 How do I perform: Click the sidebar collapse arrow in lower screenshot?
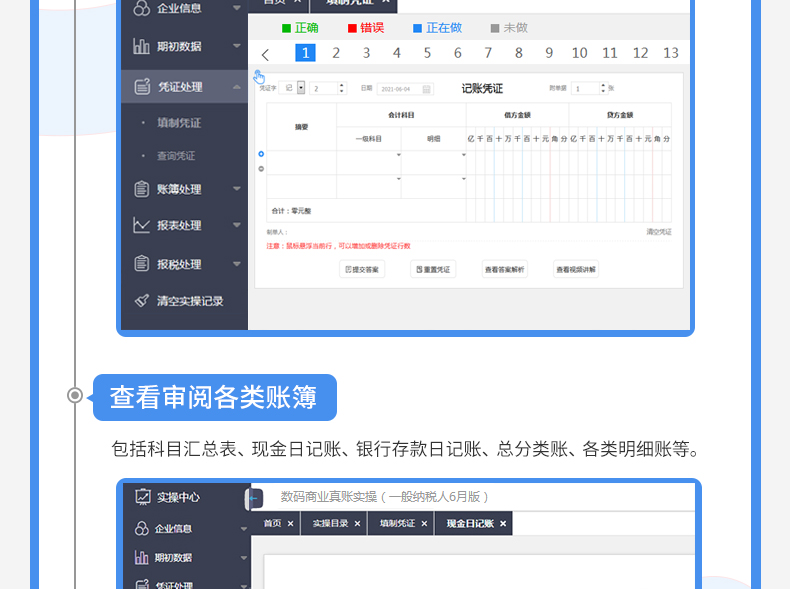(255, 497)
